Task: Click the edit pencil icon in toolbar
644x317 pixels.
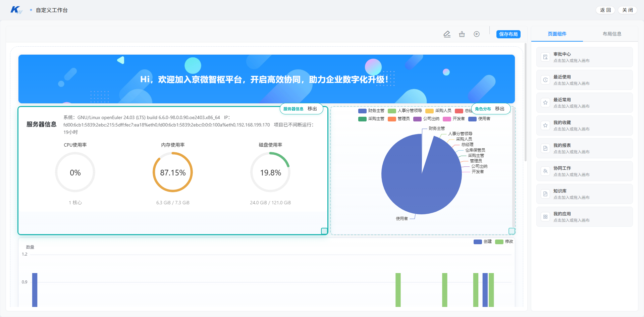Action: (447, 34)
